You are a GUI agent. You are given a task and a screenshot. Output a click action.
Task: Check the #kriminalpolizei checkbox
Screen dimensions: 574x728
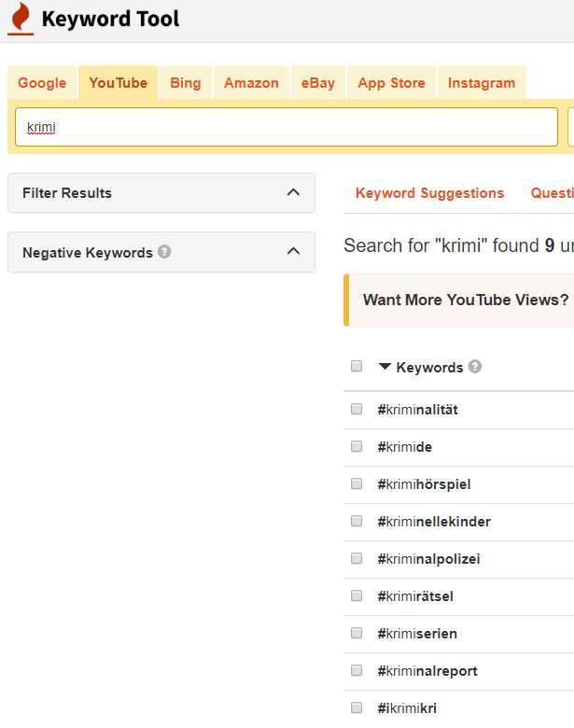point(357,558)
